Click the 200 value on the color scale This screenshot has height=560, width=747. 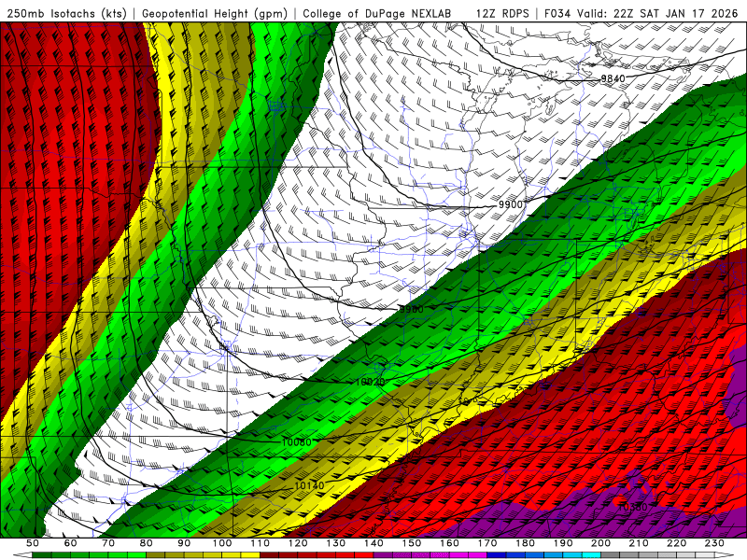(601, 543)
